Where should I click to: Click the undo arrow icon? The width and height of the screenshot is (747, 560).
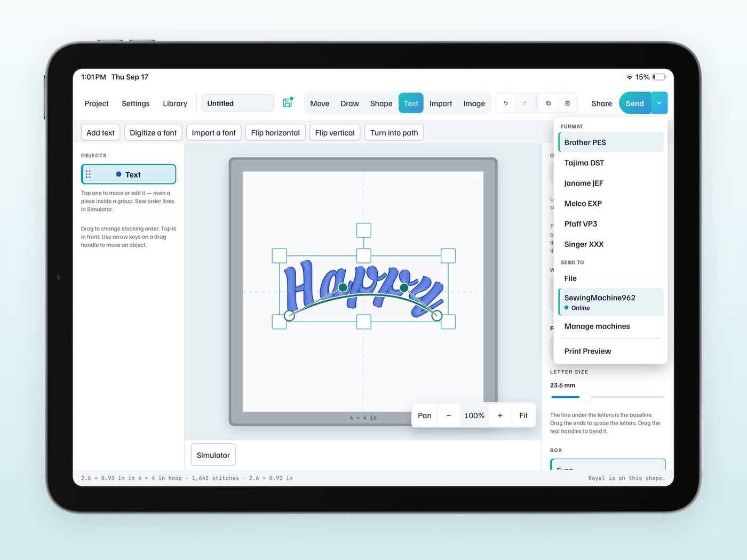[506, 103]
